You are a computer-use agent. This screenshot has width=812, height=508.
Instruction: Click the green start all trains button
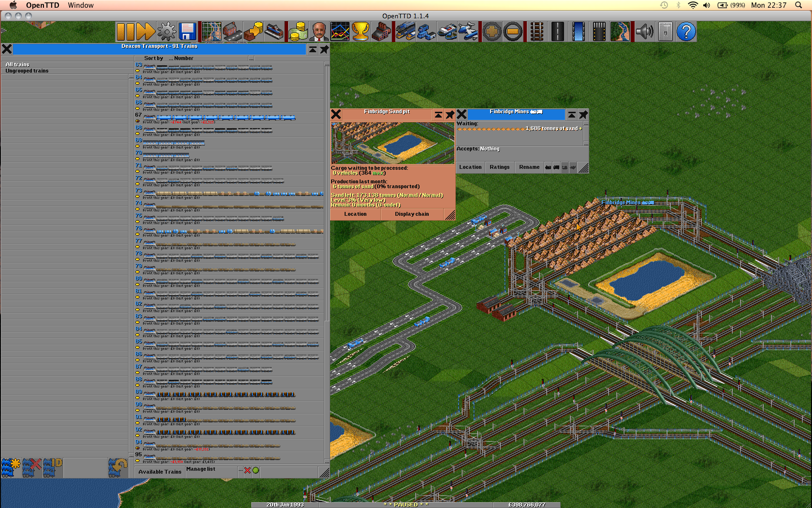(256, 470)
